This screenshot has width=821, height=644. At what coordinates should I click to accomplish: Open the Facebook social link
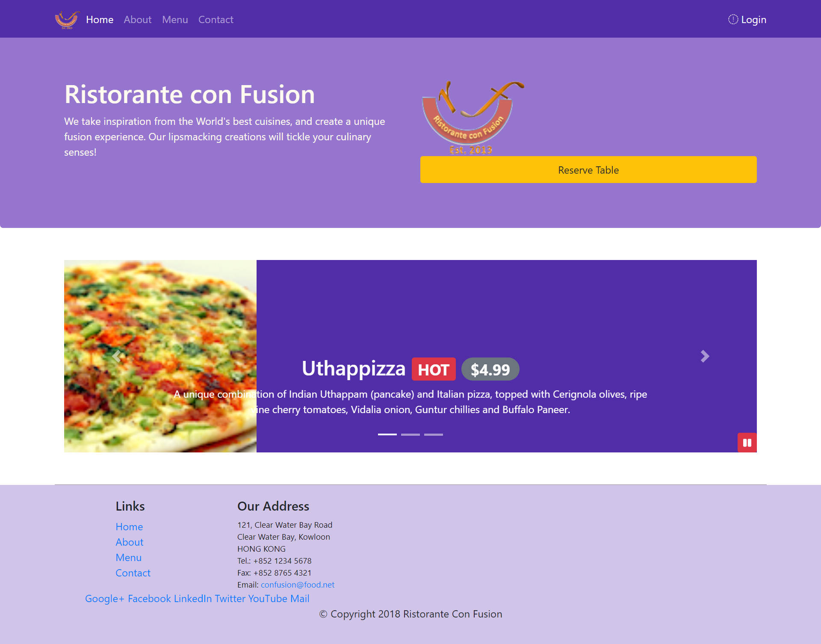149,599
